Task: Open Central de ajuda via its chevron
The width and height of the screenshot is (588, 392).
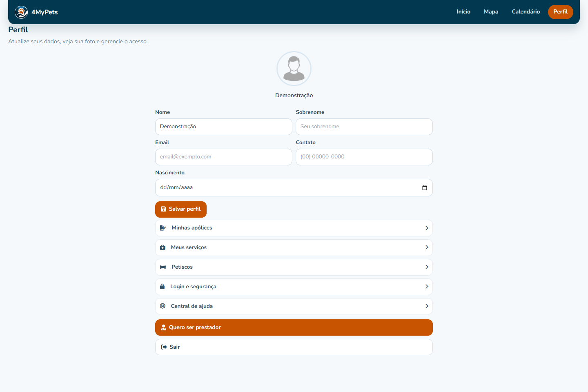Action: coord(427,306)
